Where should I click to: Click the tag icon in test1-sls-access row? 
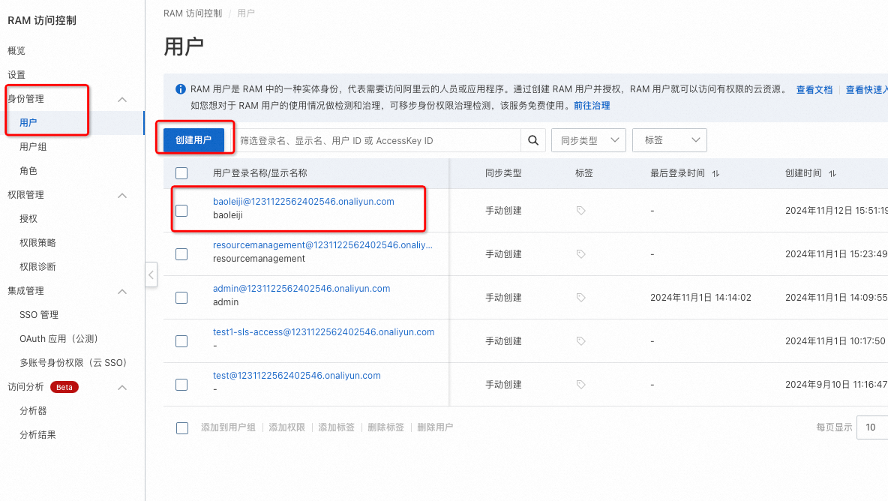580,341
